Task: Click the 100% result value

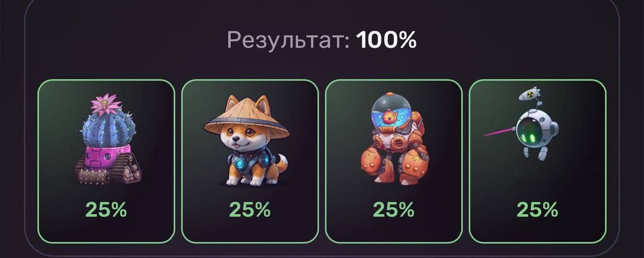Action: pos(386,40)
